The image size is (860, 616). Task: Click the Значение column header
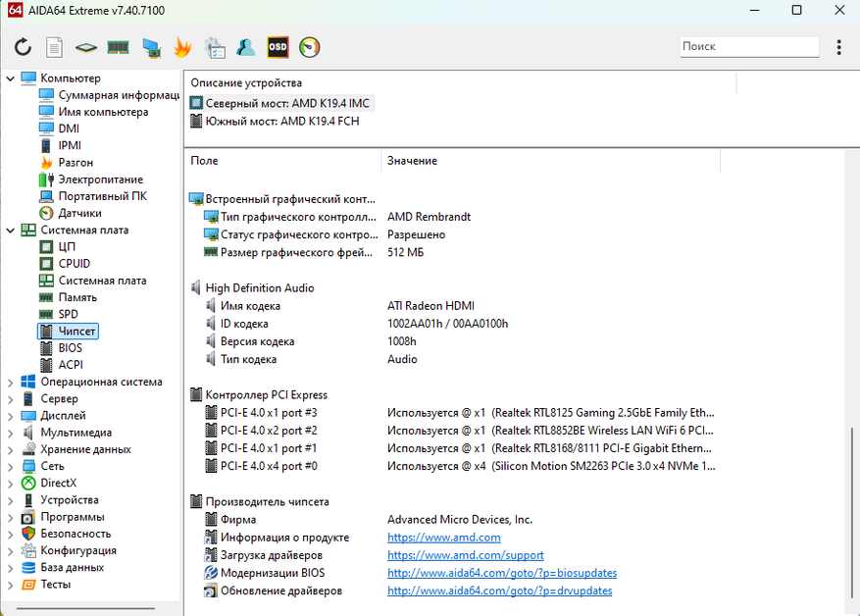pyautogui.click(x=412, y=161)
